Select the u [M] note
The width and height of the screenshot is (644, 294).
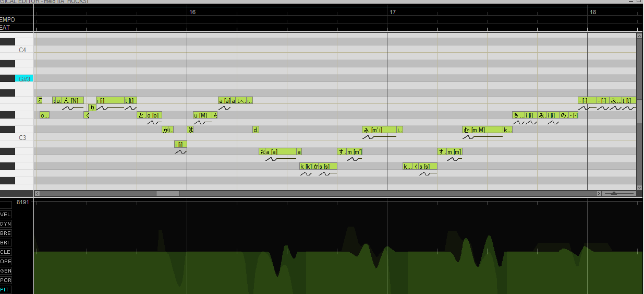[202, 115]
